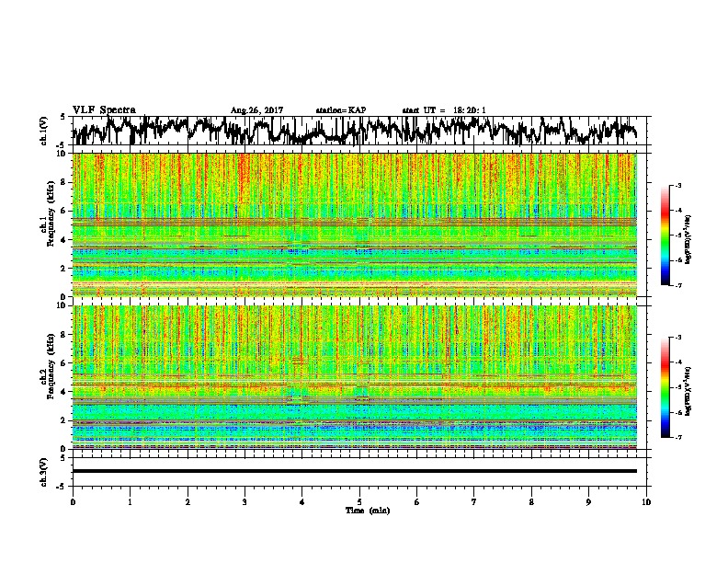This screenshot has height=563, width=728.
Task: Click time axis tick label "2"
Action: (x=188, y=502)
